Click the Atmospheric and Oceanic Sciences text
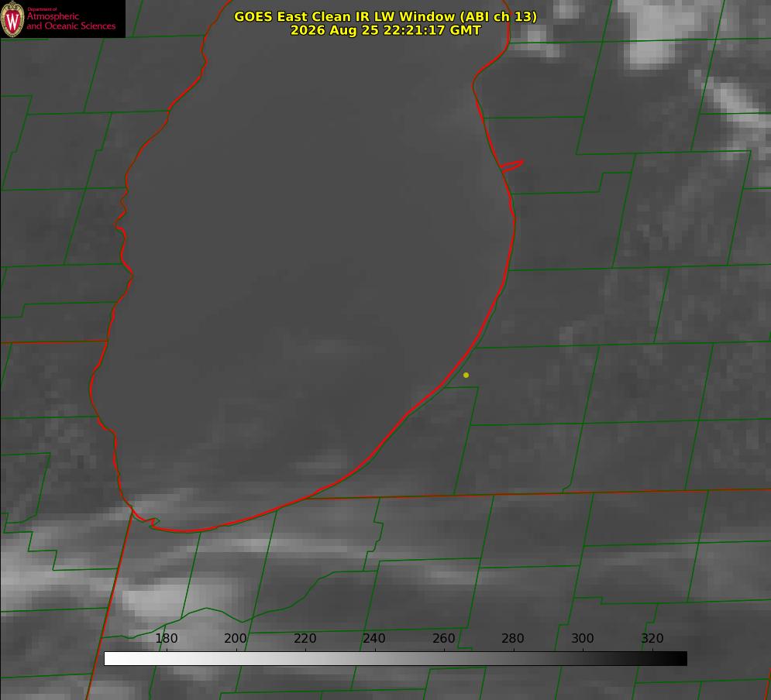Image resolution: width=771 pixels, height=700 pixels. tap(71, 21)
